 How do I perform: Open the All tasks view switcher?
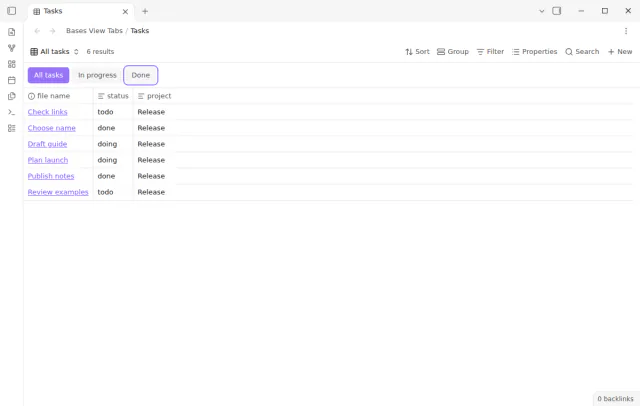(54, 52)
